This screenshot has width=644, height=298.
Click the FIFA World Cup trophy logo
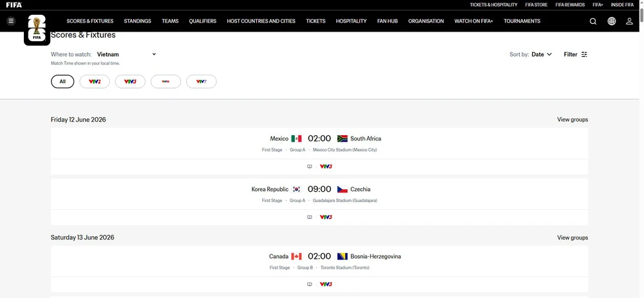click(37, 29)
